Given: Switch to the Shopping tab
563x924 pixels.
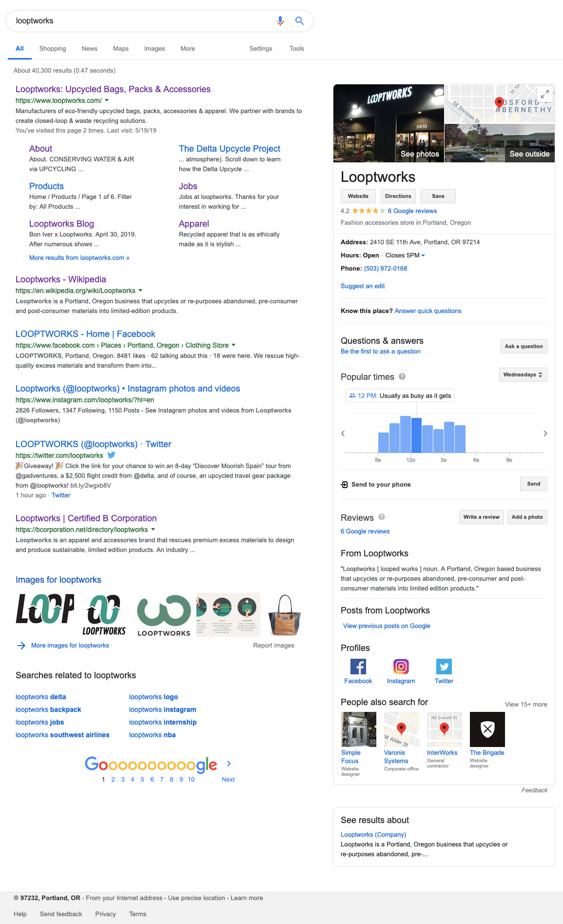Looking at the screenshot, I should tap(53, 49).
